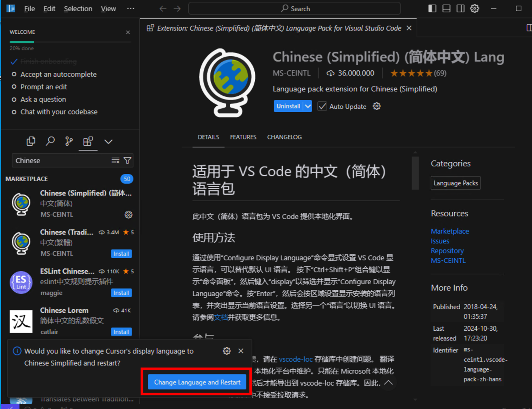This screenshot has height=409, width=532.
Task: Open the MS-CEINTL resource link
Action: click(x=448, y=261)
